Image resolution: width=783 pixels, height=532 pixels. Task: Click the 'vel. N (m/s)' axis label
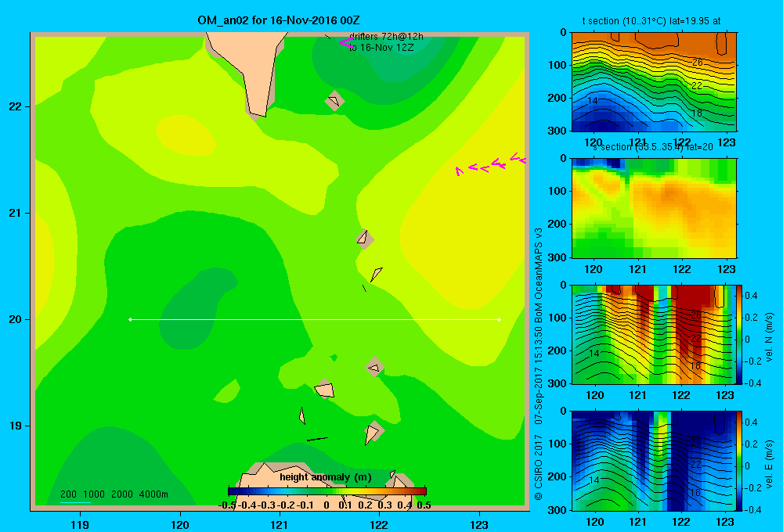[769, 337]
